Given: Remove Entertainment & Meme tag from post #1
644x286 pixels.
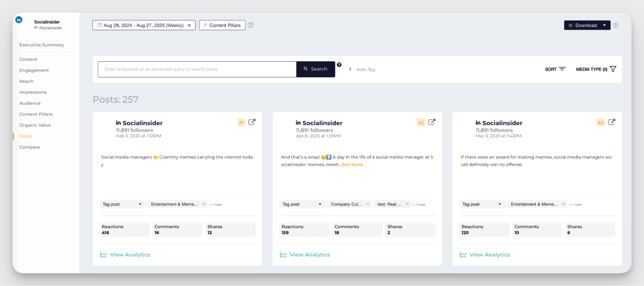Looking at the screenshot, I should tap(204, 204).
